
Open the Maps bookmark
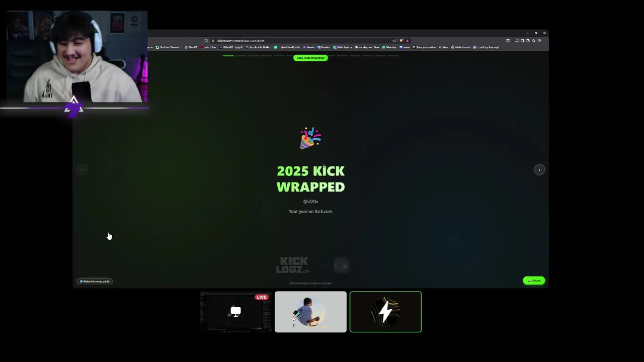(x=444, y=47)
